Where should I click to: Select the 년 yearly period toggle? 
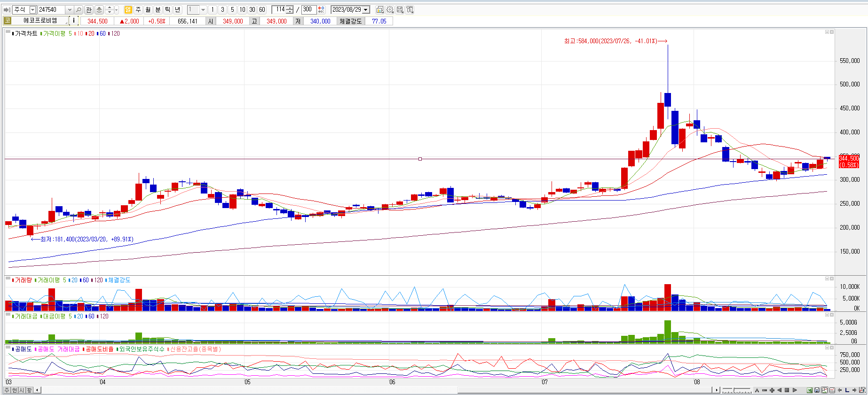point(178,9)
